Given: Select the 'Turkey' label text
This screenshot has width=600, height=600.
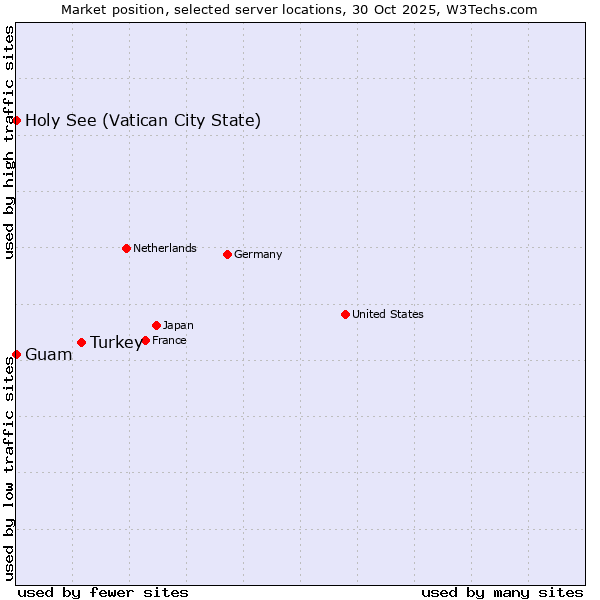Looking at the screenshot, I should [115, 343].
